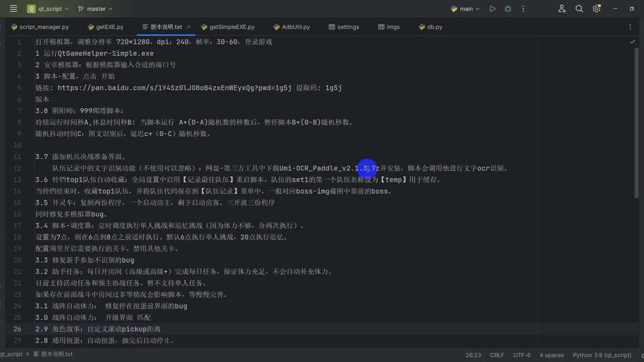Click line number 1 in gutter
The height and width of the screenshot is (362, 644).
coord(19,42)
